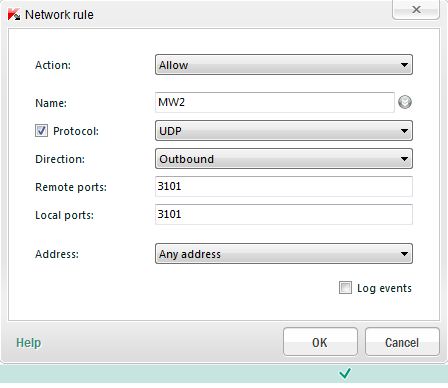The height and width of the screenshot is (388, 448).
Task: Expand the Protocol dropdown showing UDP
Action: pyautogui.click(x=284, y=131)
